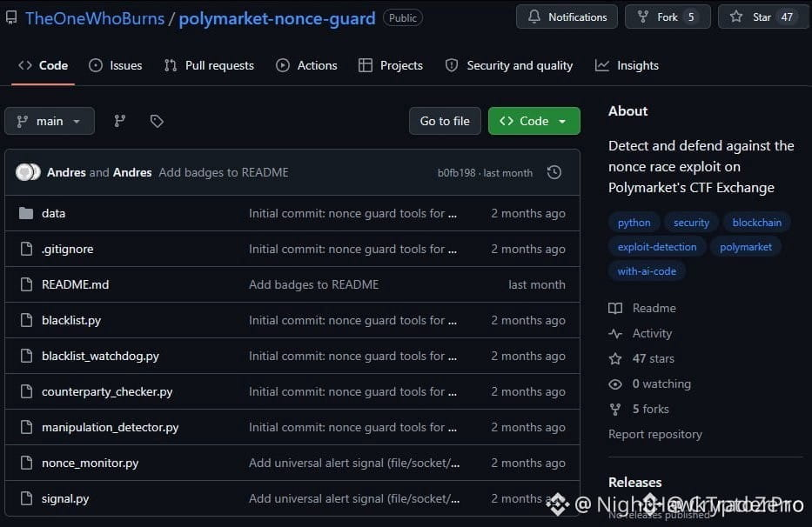The width and height of the screenshot is (812, 527).
Task: Open the polymarket-nonce-guard repository link
Action: click(277, 18)
